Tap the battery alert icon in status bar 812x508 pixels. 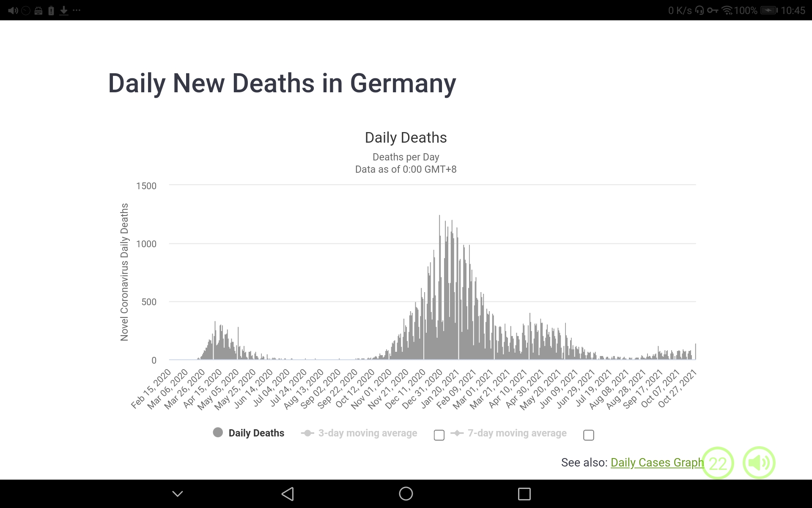point(51,11)
